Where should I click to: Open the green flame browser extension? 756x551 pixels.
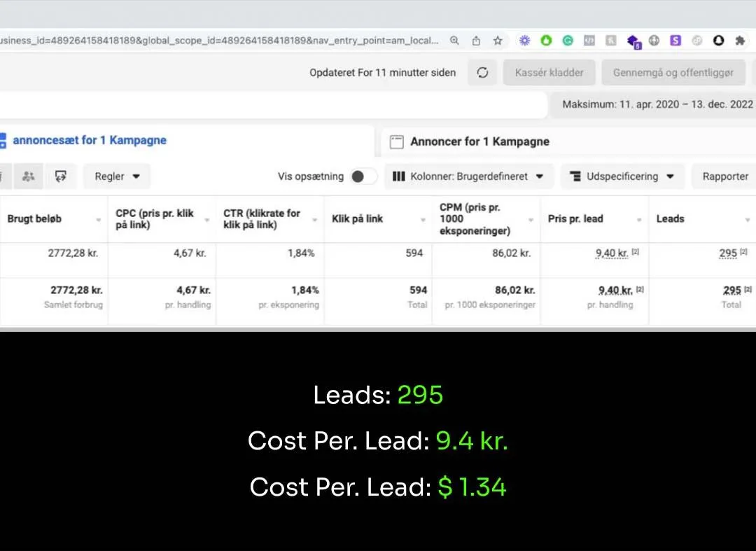546,41
